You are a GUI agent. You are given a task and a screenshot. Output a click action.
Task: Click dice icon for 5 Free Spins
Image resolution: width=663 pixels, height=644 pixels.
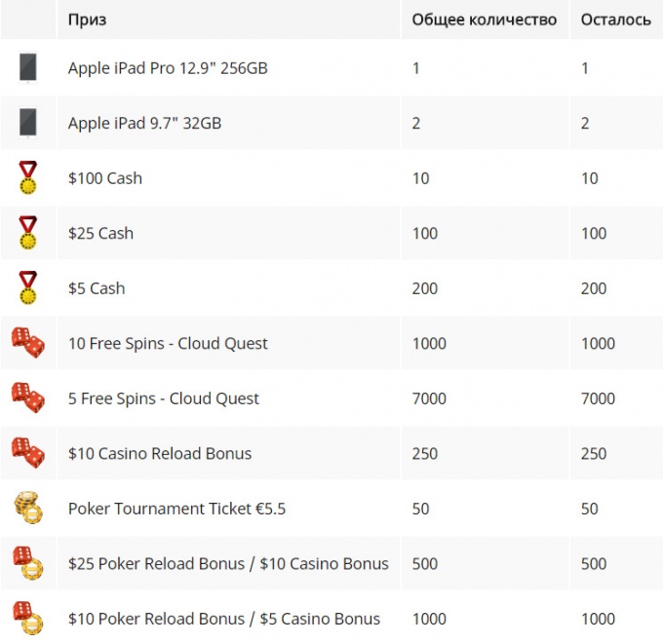click(28, 398)
